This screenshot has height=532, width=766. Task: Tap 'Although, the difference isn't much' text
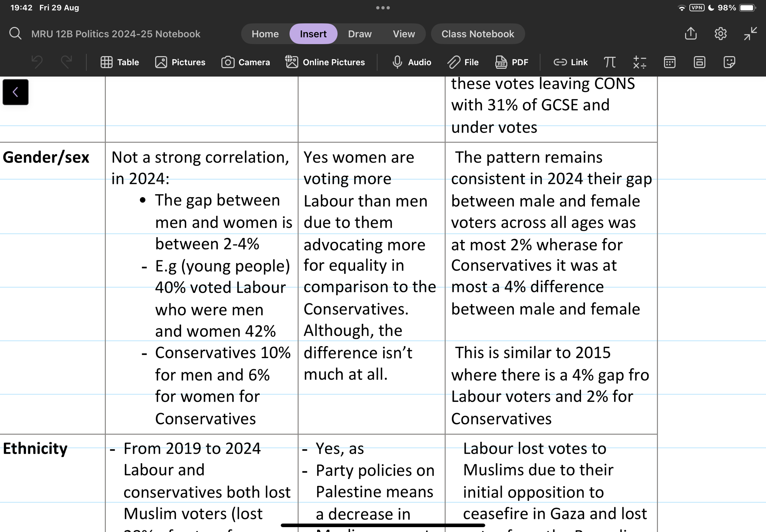point(358,352)
